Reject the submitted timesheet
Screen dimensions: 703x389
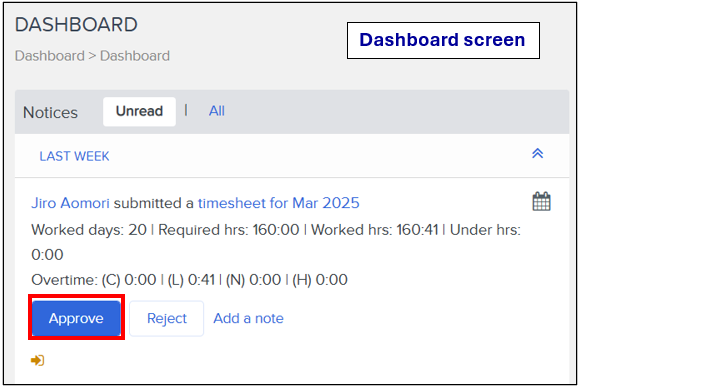167,318
